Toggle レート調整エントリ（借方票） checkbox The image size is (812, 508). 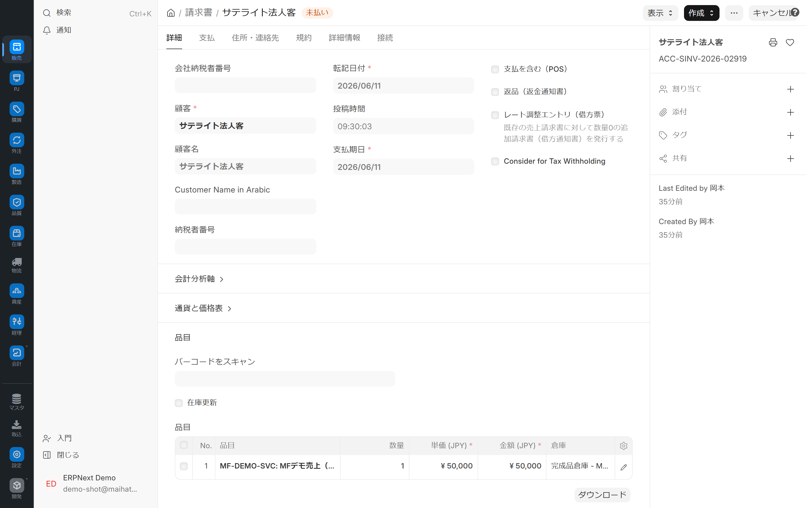[x=495, y=115]
